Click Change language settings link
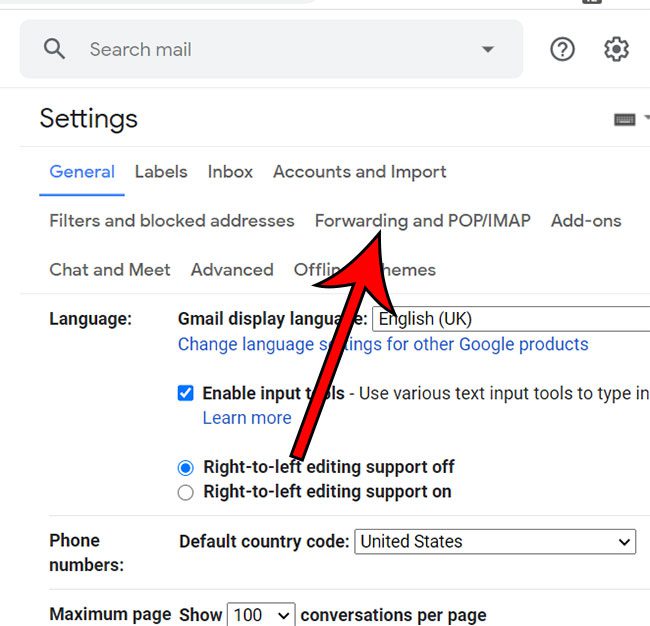 [383, 344]
